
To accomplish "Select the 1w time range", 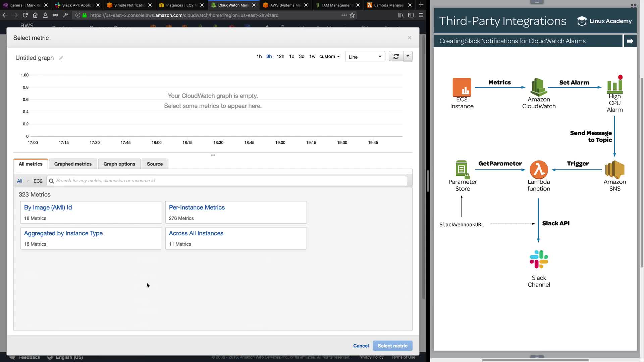I will pos(312,56).
